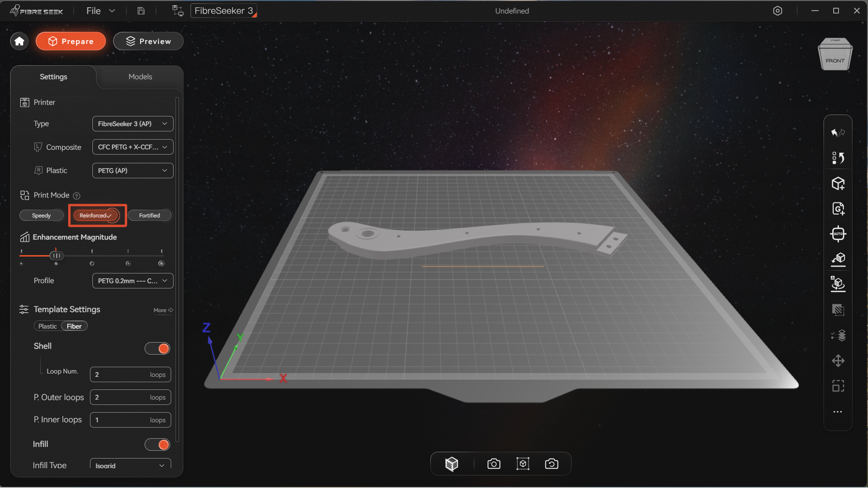Click the More link in Template Settings
This screenshot has width=868, height=488.
click(x=163, y=310)
